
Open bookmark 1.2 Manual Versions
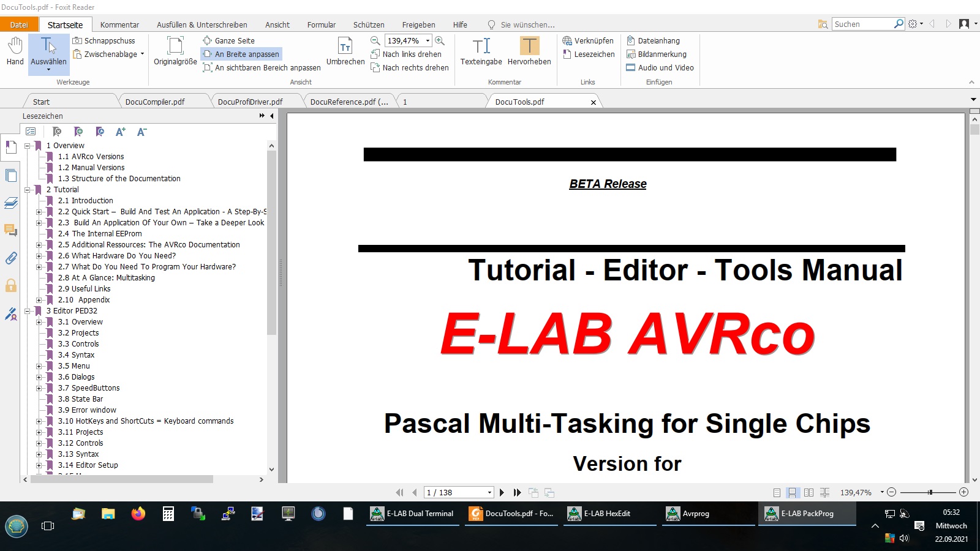point(91,168)
